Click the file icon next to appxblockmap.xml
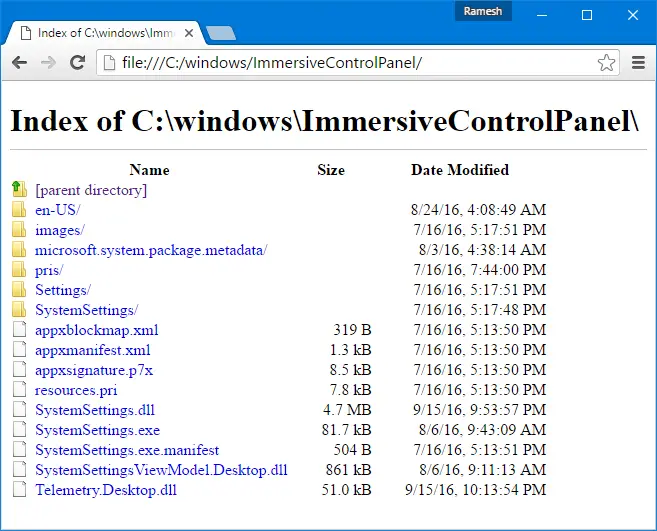This screenshot has height=531, width=657. [19, 329]
